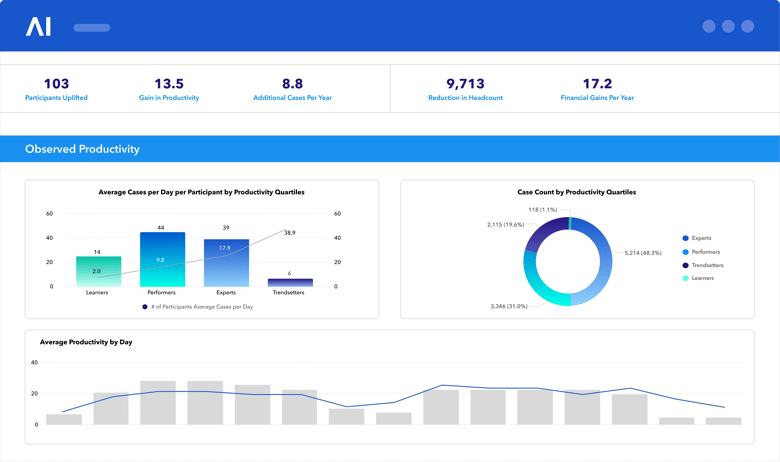The width and height of the screenshot is (780, 462).
Task: Click the Learners legend color dot
Action: pyautogui.click(x=685, y=278)
